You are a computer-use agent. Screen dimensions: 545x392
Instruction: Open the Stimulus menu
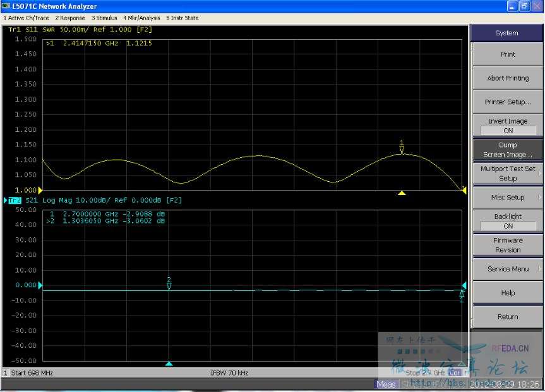[x=104, y=18]
